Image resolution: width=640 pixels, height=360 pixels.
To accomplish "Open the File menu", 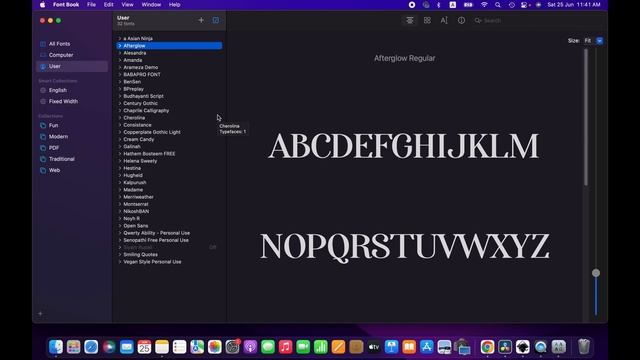I will (91, 4).
